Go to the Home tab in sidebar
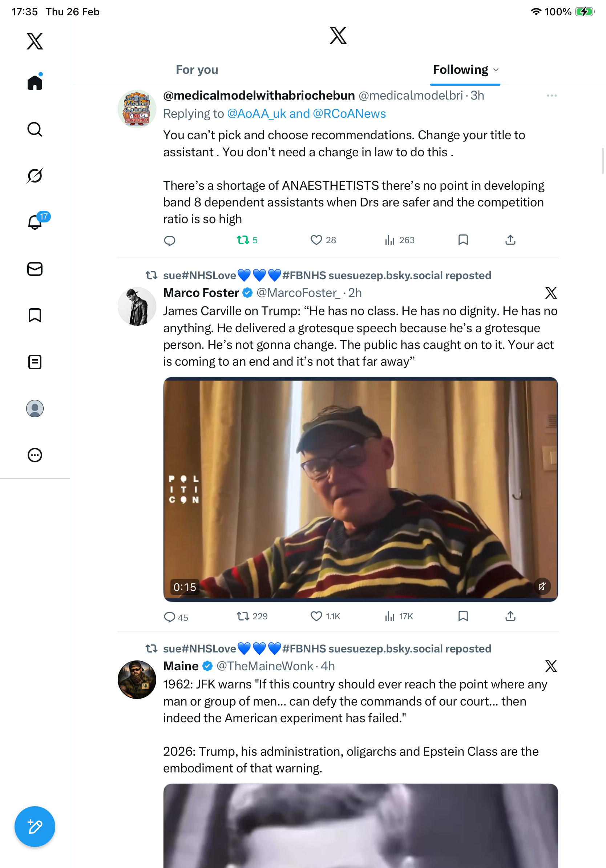Image resolution: width=606 pixels, height=868 pixels. click(x=35, y=83)
